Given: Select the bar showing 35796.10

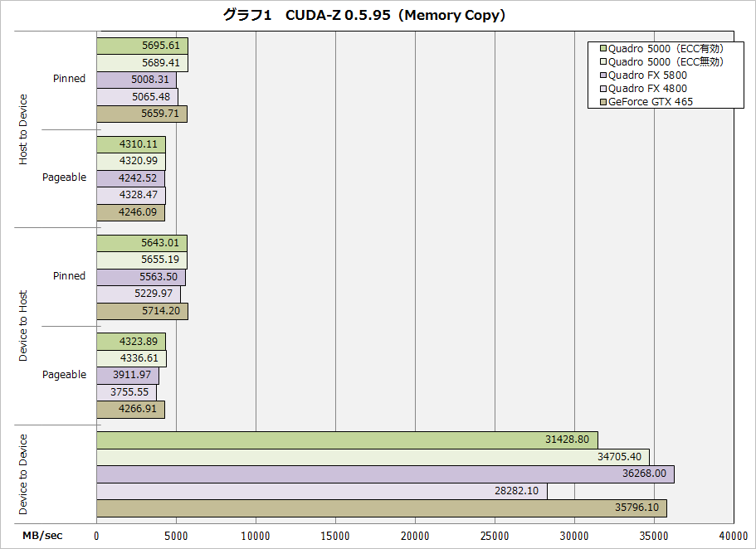Looking at the screenshot, I should 382,508.
